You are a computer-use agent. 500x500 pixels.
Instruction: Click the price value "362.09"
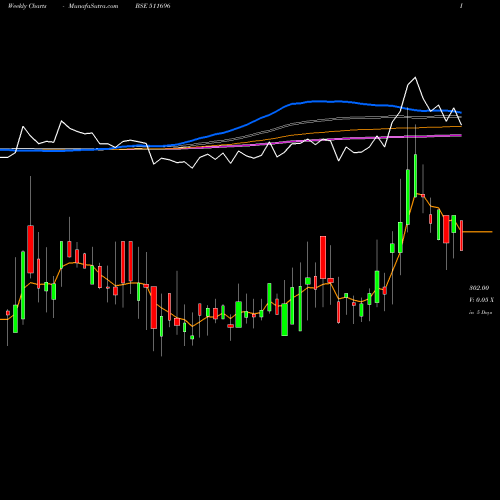[479, 288]
